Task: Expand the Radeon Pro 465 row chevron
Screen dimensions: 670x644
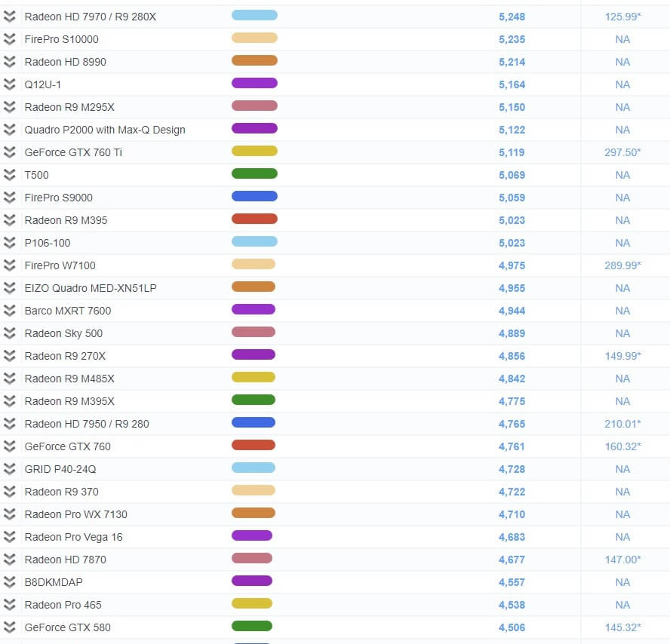Action: pos(9,605)
